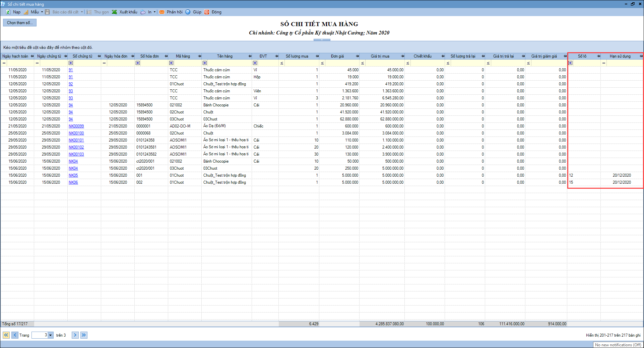The height and width of the screenshot is (348, 644).
Task: Toggle pin on Đơn giá column
Action: pyautogui.click(x=357, y=56)
